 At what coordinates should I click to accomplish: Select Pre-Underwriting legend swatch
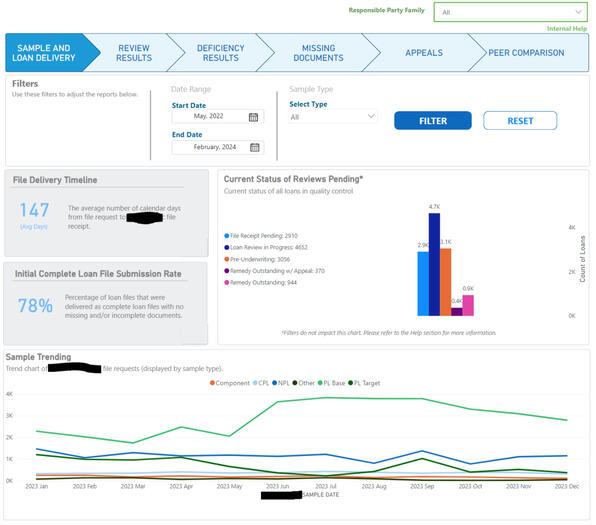coord(227,259)
